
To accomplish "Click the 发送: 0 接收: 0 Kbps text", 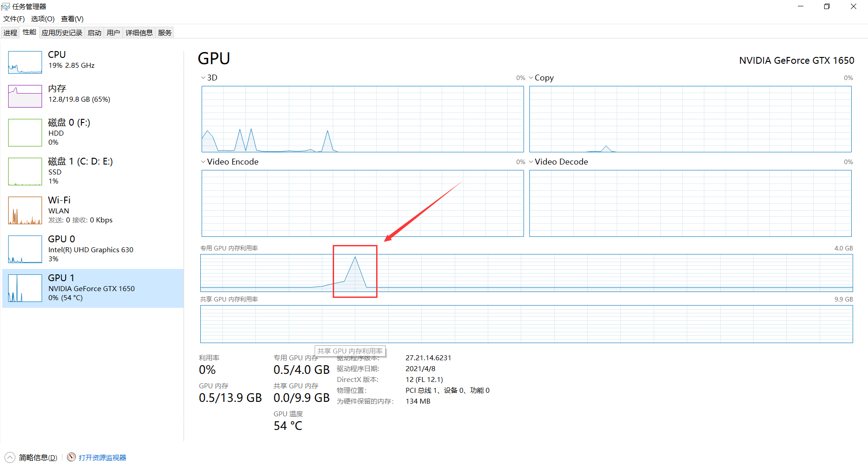I will (80, 220).
